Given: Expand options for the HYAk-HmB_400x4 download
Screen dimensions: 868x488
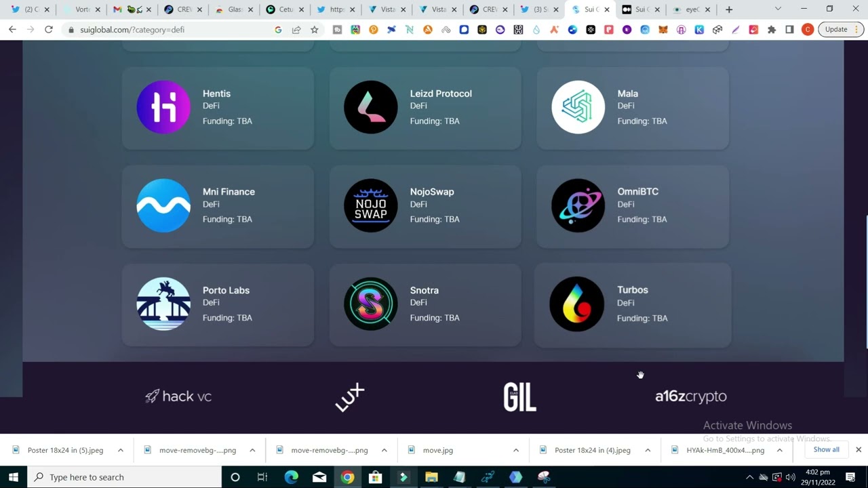Looking at the screenshot, I should [x=779, y=450].
